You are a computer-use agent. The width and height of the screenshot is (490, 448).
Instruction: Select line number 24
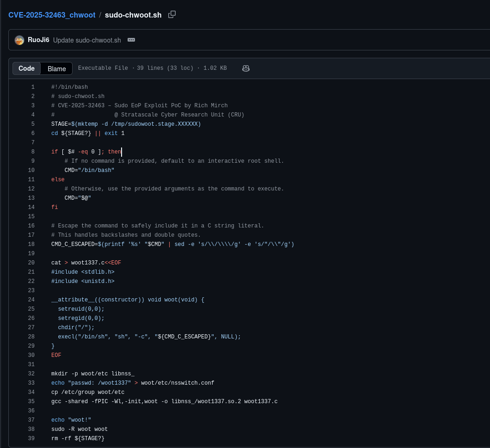click(x=31, y=300)
